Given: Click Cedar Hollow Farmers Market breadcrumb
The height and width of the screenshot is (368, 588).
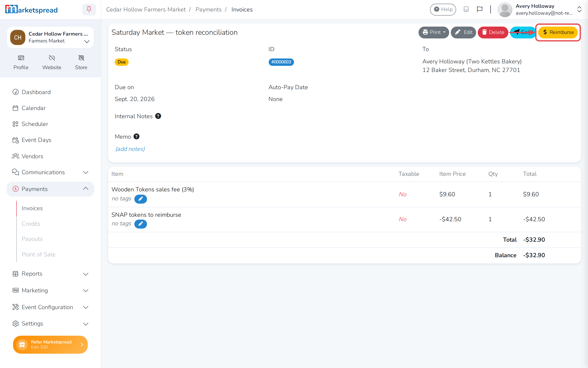Looking at the screenshot, I should (146, 9).
